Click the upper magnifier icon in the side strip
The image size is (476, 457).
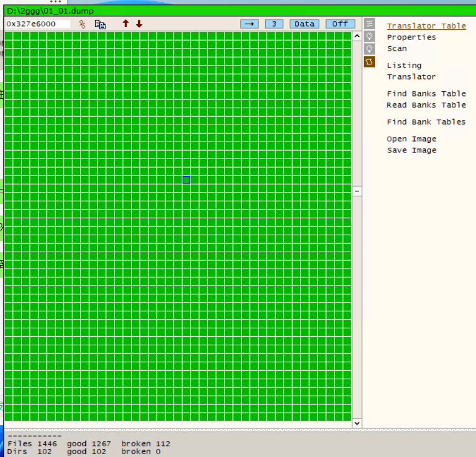tap(369, 37)
